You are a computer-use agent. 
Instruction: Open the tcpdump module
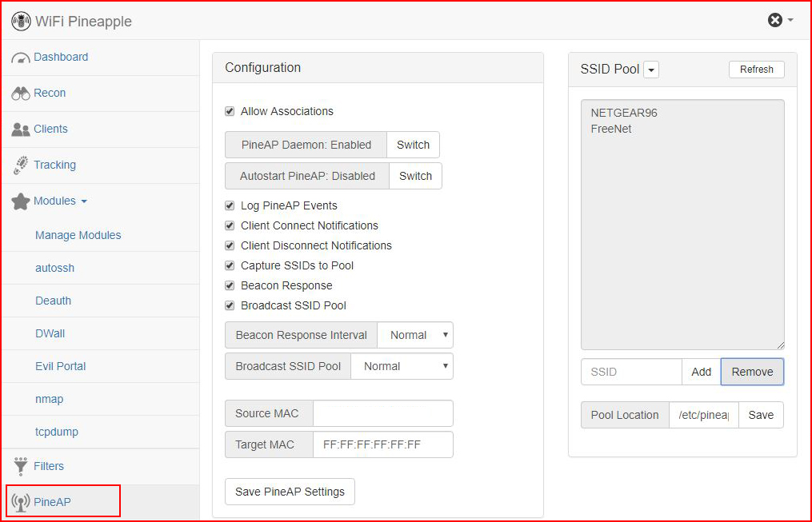pyautogui.click(x=57, y=432)
